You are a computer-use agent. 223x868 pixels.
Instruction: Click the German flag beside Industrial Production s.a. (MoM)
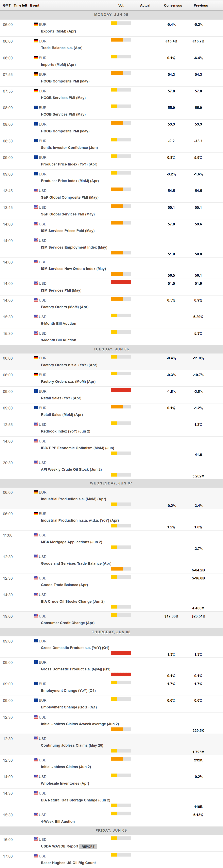tap(36, 492)
